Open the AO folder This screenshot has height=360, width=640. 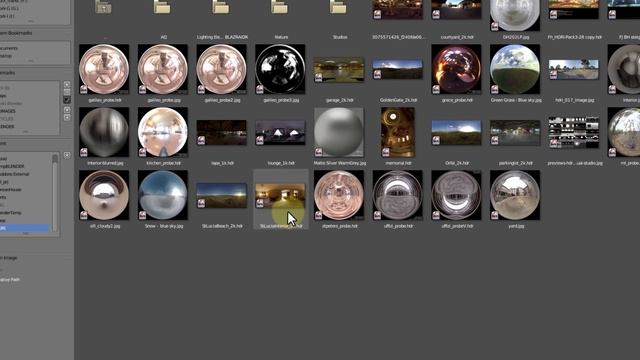coord(162,7)
